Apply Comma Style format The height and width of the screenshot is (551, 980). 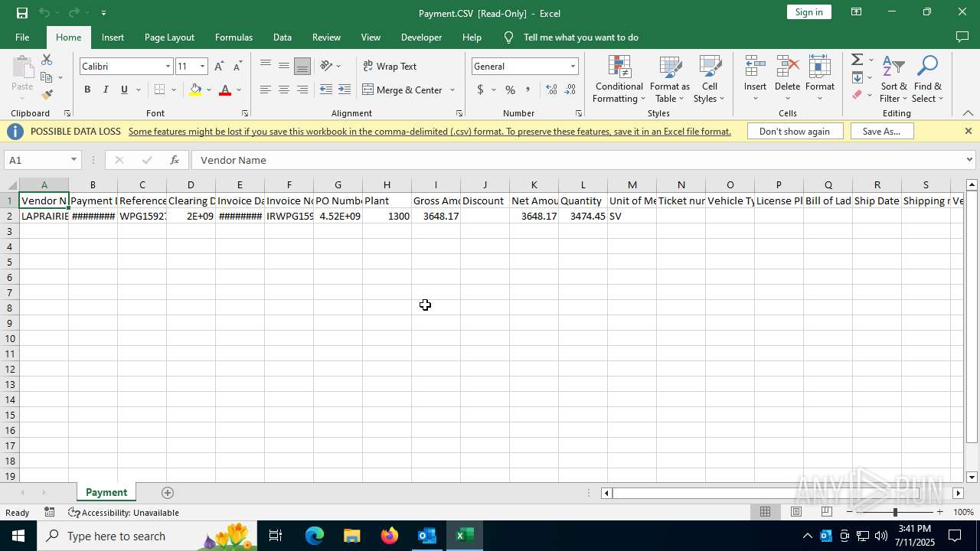tap(528, 90)
